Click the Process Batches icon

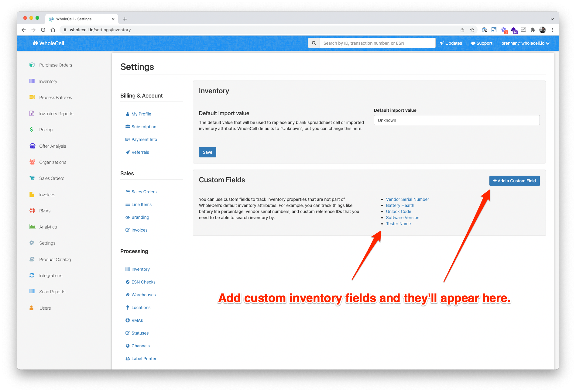[32, 97]
